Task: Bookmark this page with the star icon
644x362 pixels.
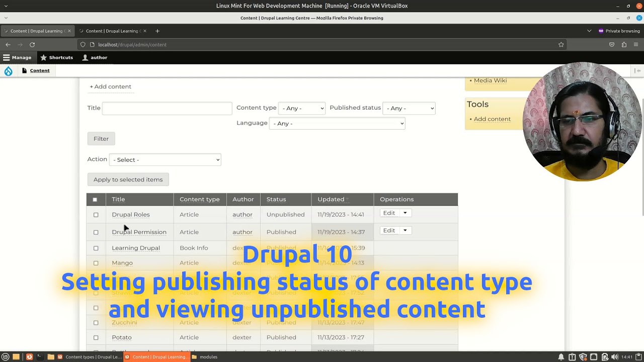Action: [561, 45]
